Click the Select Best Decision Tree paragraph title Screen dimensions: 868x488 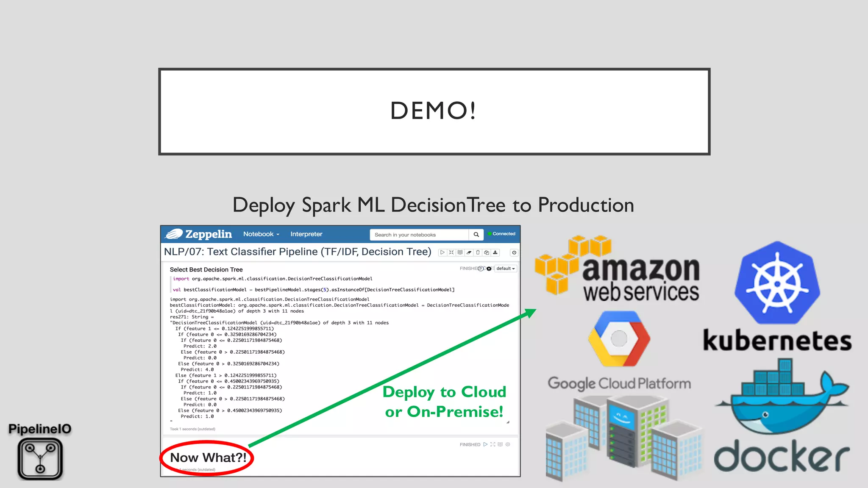pyautogui.click(x=206, y=269)
